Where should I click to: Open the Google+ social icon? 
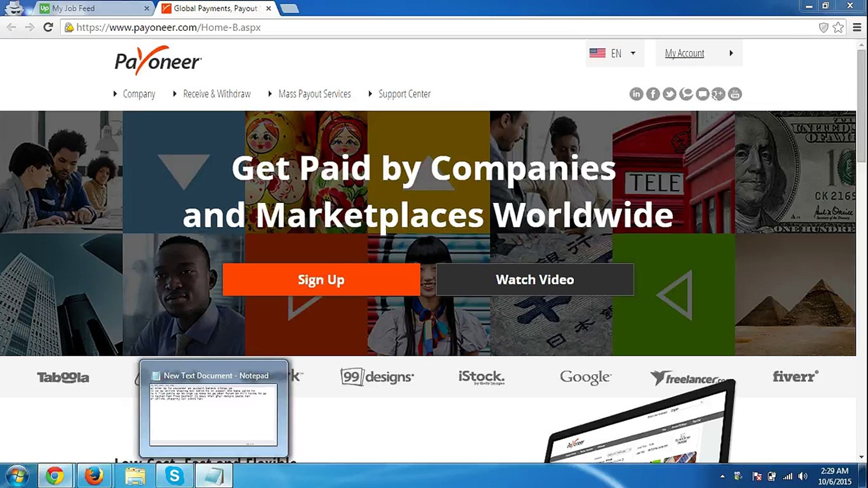click(x=718, y=94)
